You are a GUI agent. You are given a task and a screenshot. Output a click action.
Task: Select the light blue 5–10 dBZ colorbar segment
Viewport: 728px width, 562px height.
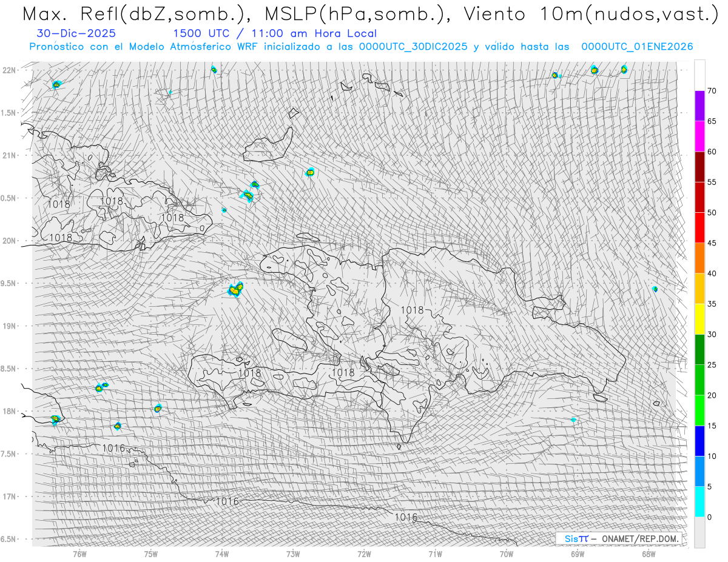[699, 472]
